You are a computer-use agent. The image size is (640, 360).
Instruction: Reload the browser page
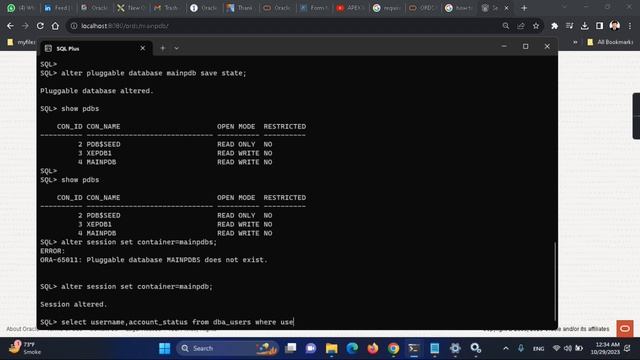pos(40,26)
